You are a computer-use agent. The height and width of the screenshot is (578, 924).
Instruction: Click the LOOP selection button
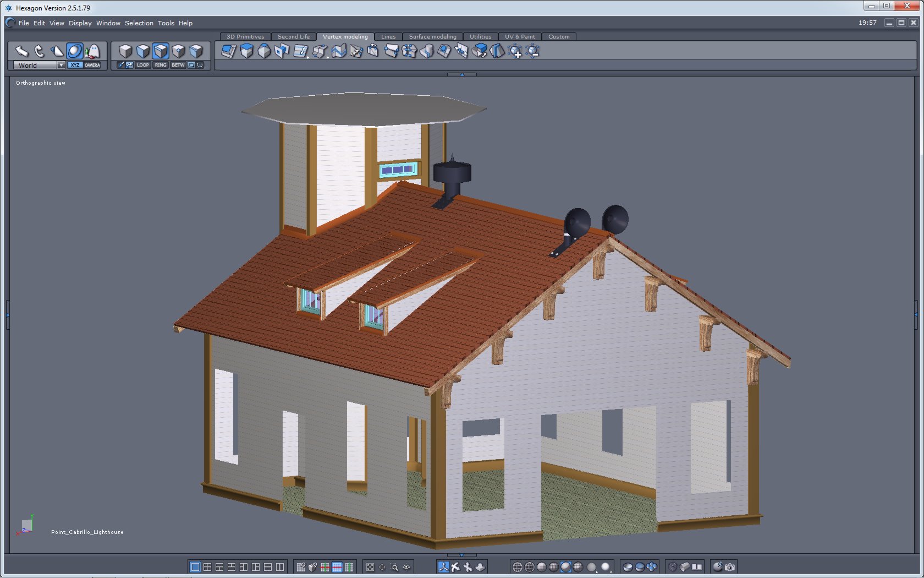pos(143,65)
